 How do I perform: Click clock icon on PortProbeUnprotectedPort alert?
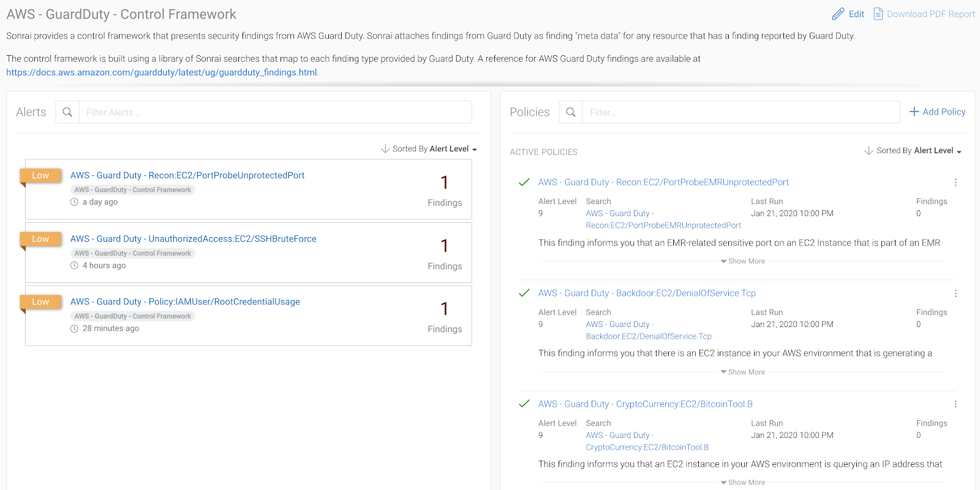click(x=74, y=202)
